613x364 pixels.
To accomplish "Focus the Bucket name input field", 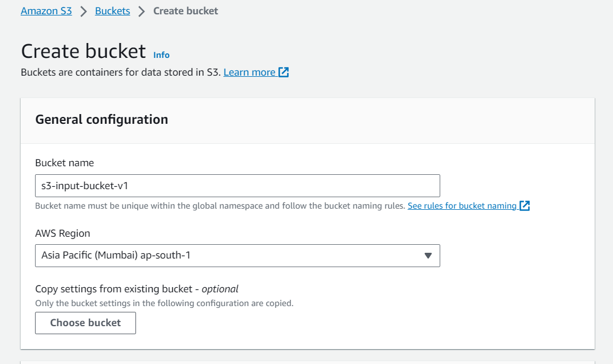I will (x=237, y=186).
